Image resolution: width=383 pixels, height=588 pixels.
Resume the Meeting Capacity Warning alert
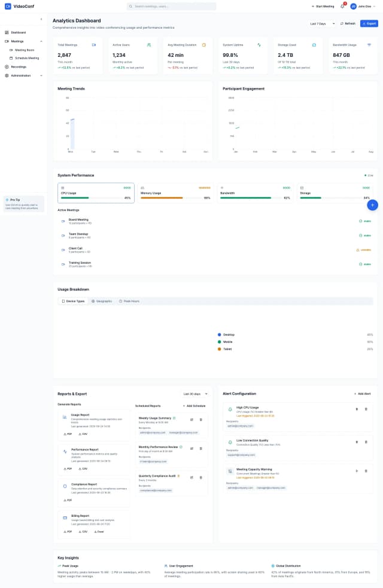(357, 471)
